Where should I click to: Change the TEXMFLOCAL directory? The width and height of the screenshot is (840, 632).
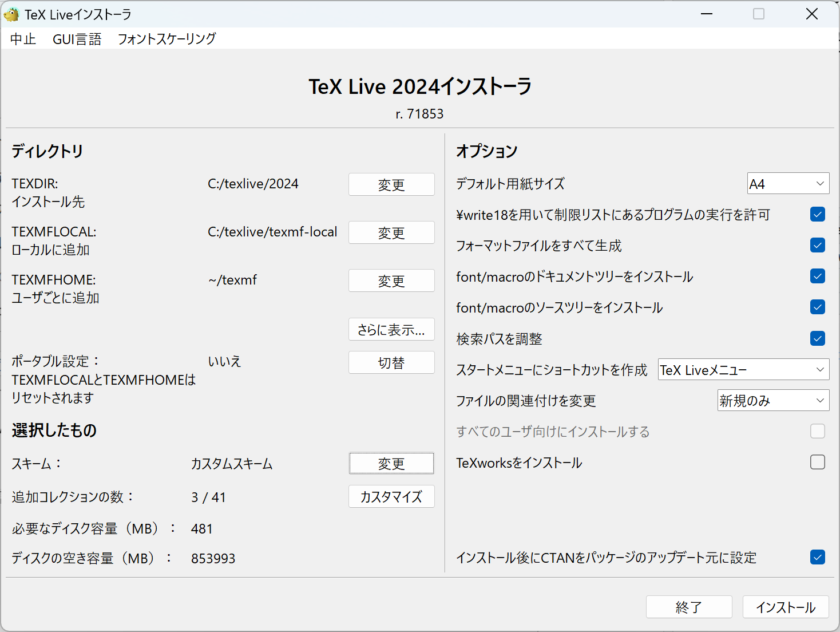[x=391, y=232]
